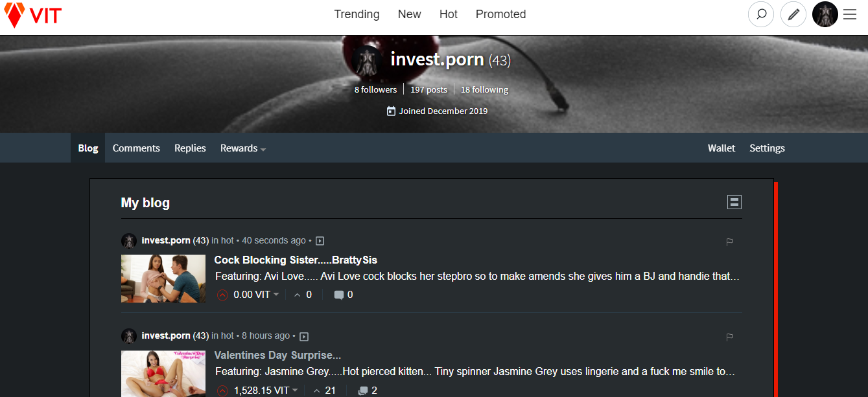
Task: Open post title Cock Blocking Sister.....BrattySis
Action: 296,260
